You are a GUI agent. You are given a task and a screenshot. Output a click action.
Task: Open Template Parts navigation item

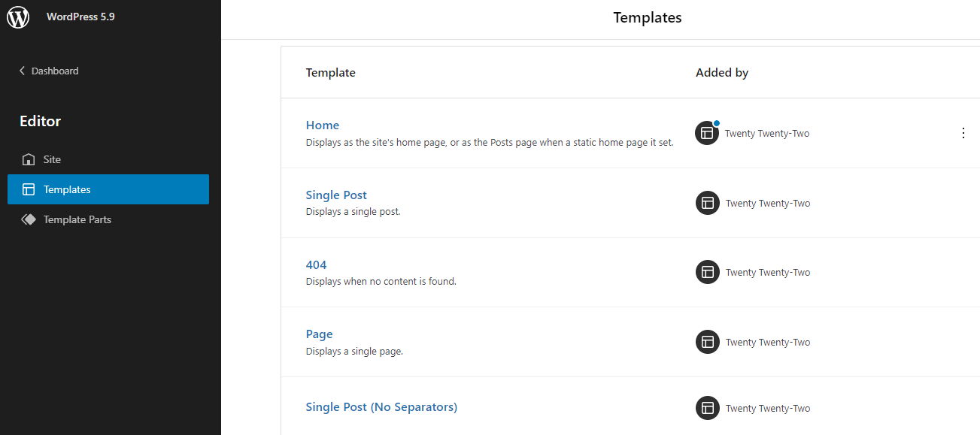point(77,219)
